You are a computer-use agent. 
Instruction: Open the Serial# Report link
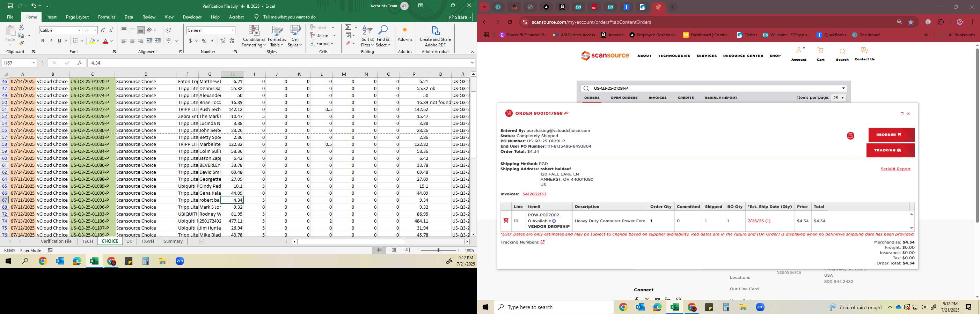[x=895, y=169]
